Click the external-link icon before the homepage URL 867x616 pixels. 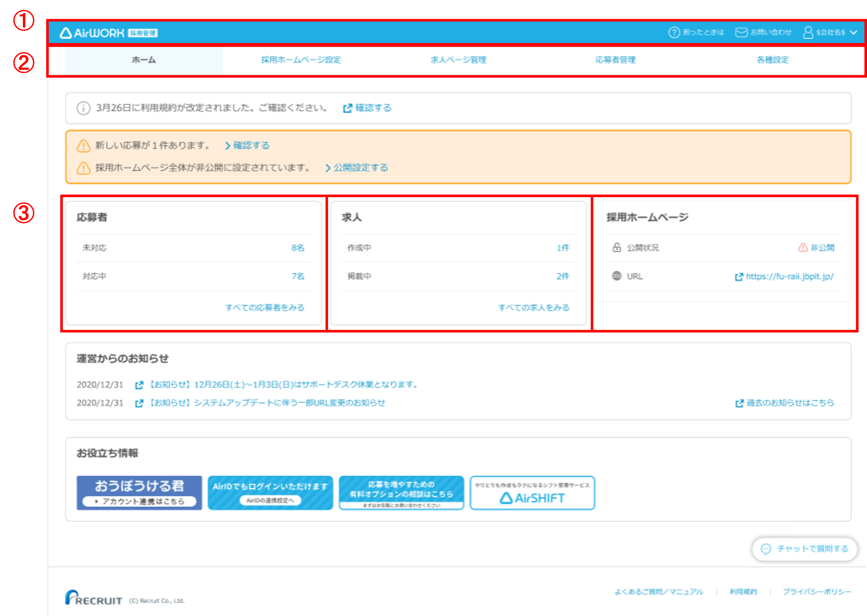coord(739,277)
